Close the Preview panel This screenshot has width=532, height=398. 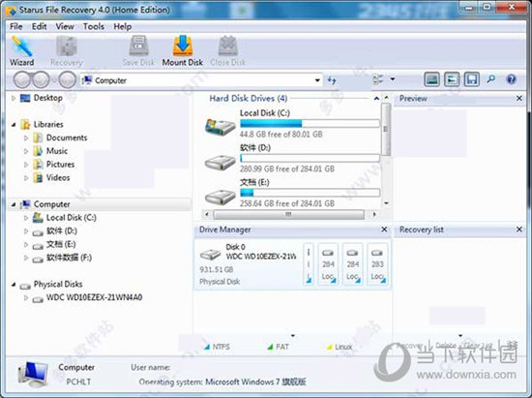pos(519,98)
